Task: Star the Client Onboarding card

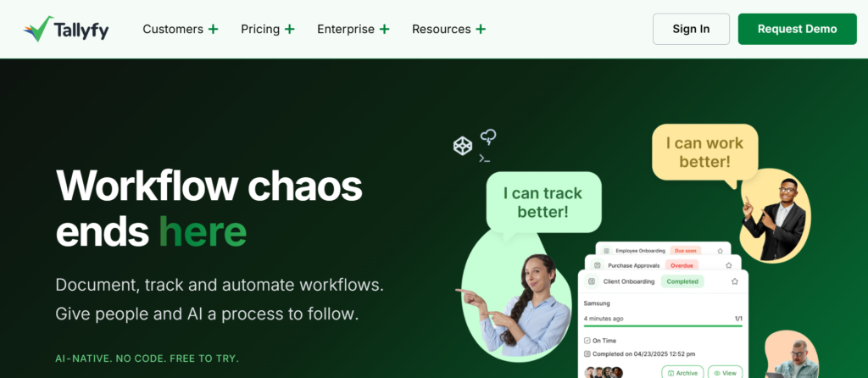Action: click(x=735, y=281)
